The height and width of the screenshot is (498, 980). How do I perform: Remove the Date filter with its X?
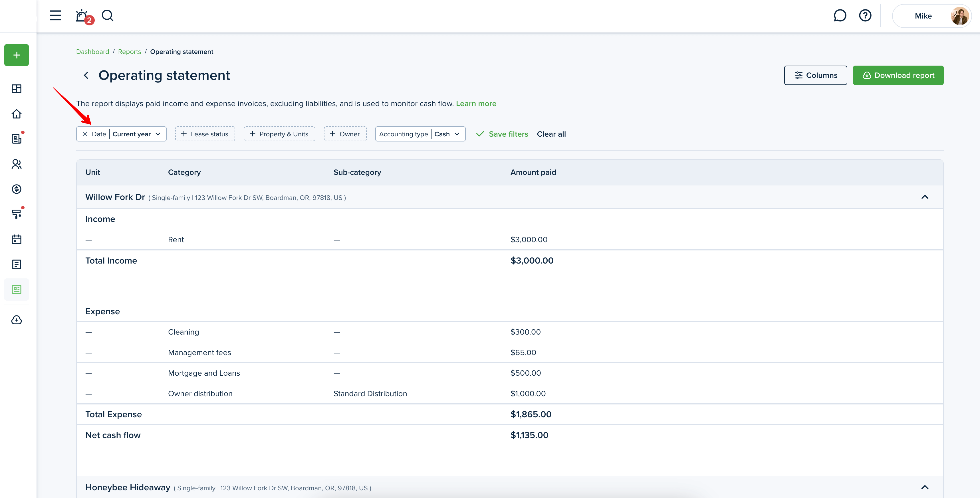(x=85, y=134)
